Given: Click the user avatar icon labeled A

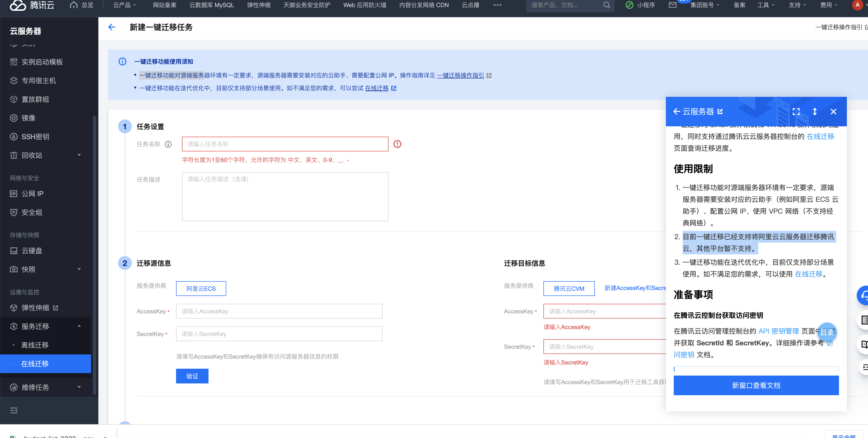Looking at the screenshot, I should (x=857, y=5).
